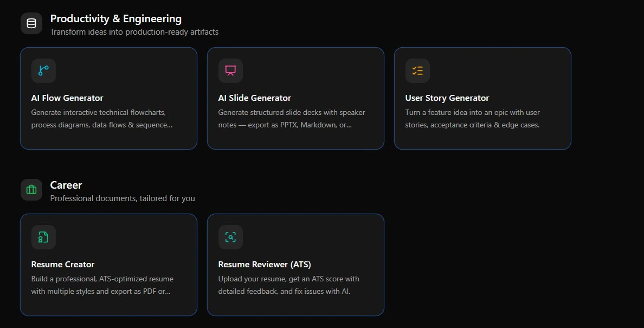Click the AI Slide Generator description text
Screen dimensions: 644x328
(x=291, y=118)
